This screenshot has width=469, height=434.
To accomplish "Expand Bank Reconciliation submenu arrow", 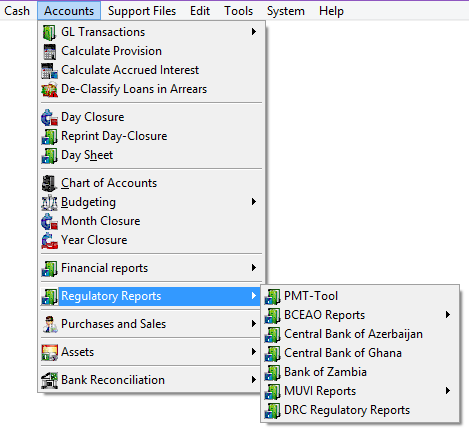I will coord(254,380).
